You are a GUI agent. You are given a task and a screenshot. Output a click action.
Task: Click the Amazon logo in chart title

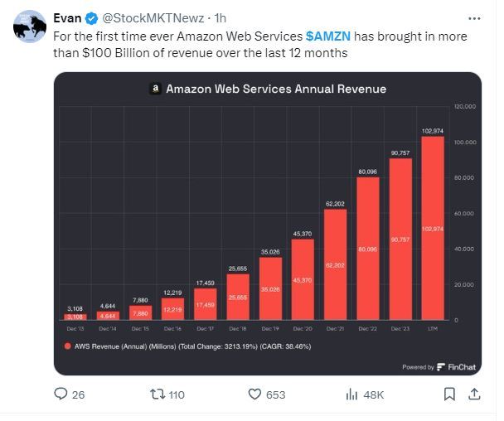pyautogui.click(x=154, y=89)
